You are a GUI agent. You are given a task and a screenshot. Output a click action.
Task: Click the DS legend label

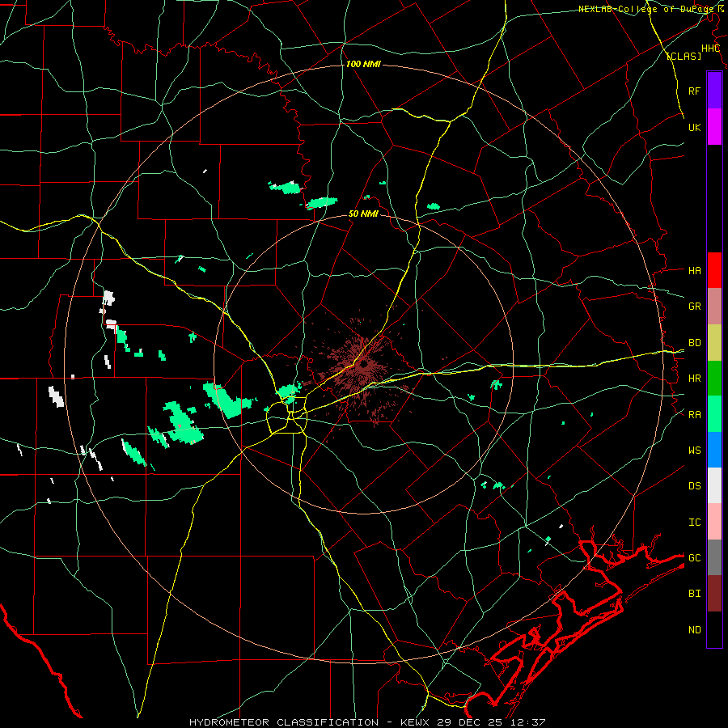[x=694, y=485]
